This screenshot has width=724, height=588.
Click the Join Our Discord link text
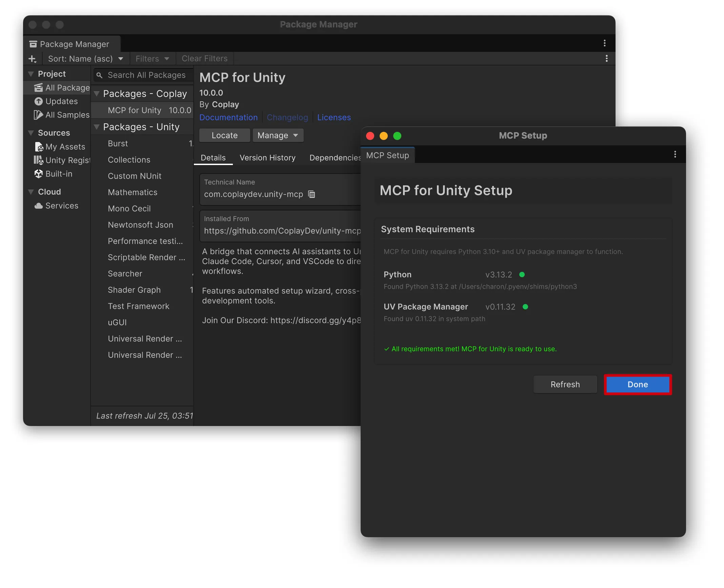pyautogui.click(x=281, y=320)
